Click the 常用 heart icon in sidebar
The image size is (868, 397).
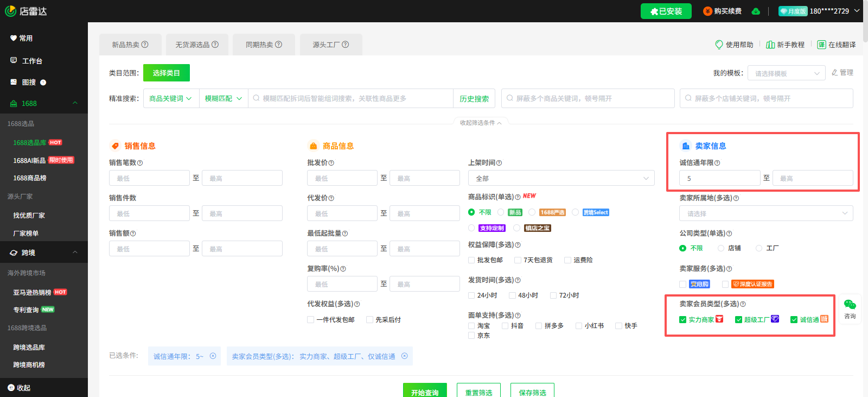[14, 38]
